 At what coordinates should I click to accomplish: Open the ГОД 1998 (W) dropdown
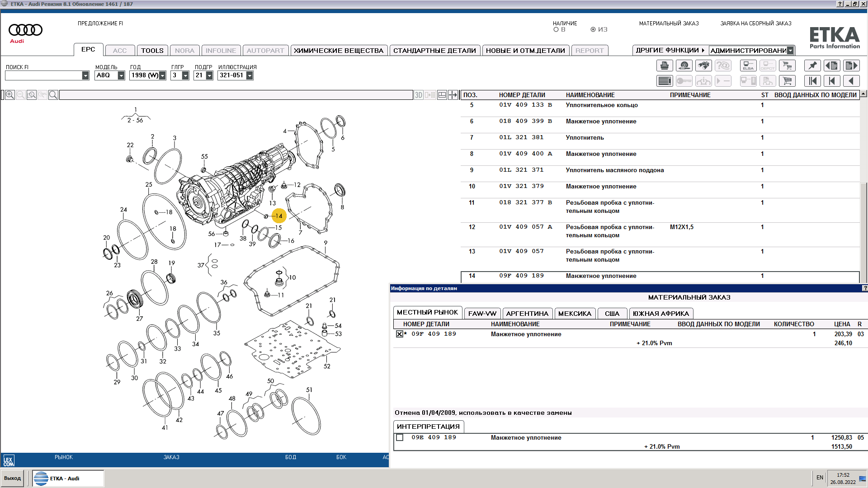point(163,76)
